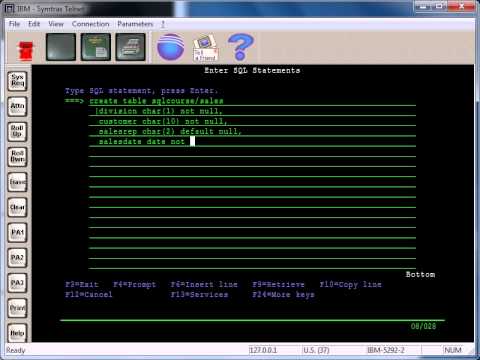
Task: Open the Connection menu
Action: pos(91,24)
